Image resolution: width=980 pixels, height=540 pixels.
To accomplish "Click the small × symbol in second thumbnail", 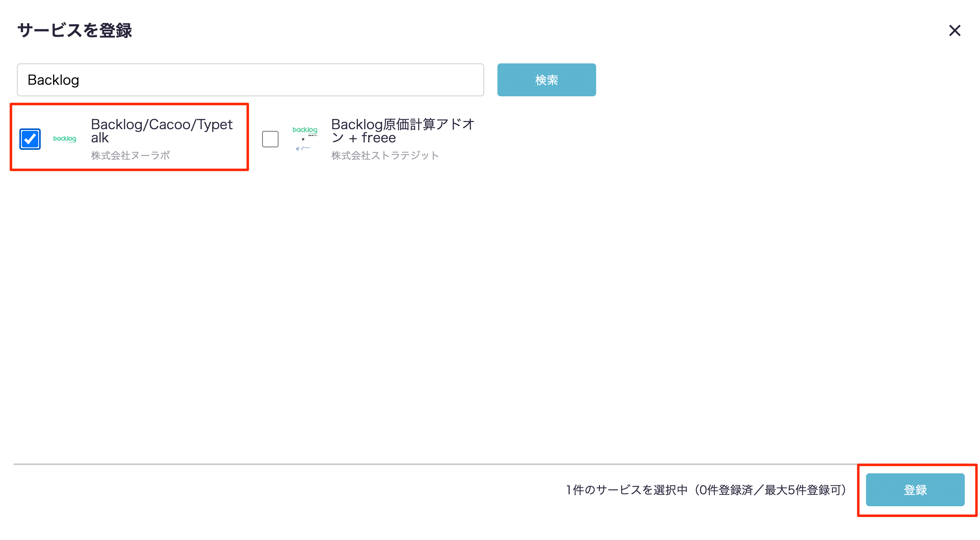I will (x=303, y=139).
